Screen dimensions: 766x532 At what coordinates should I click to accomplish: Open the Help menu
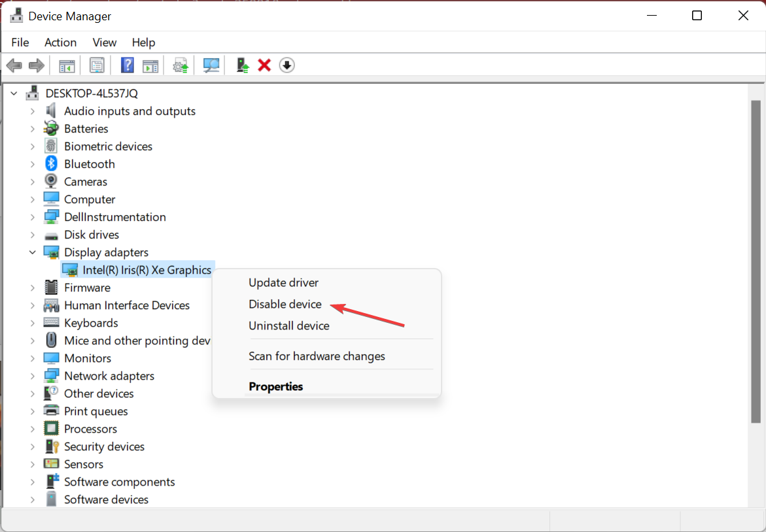(x=144, y=42)
